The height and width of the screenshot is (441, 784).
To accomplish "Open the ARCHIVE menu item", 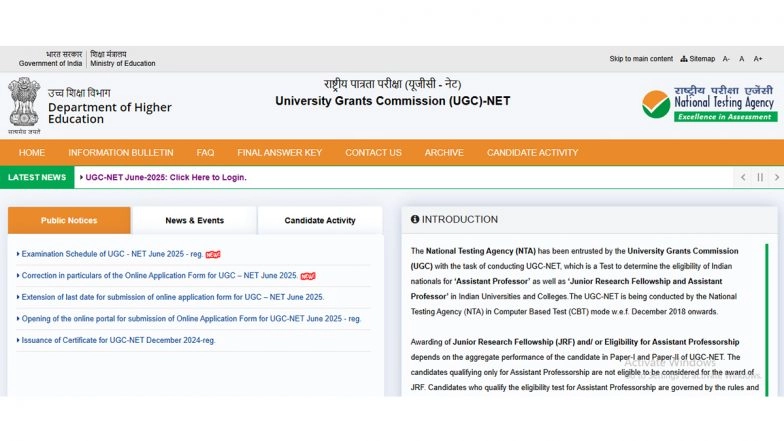I will (x=444, y=153).
